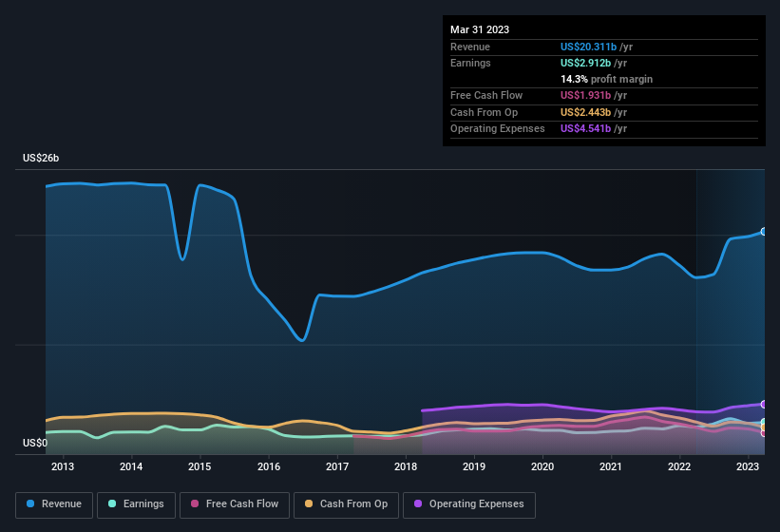Select the 2014 label on the x-axis

click(131, 466)
